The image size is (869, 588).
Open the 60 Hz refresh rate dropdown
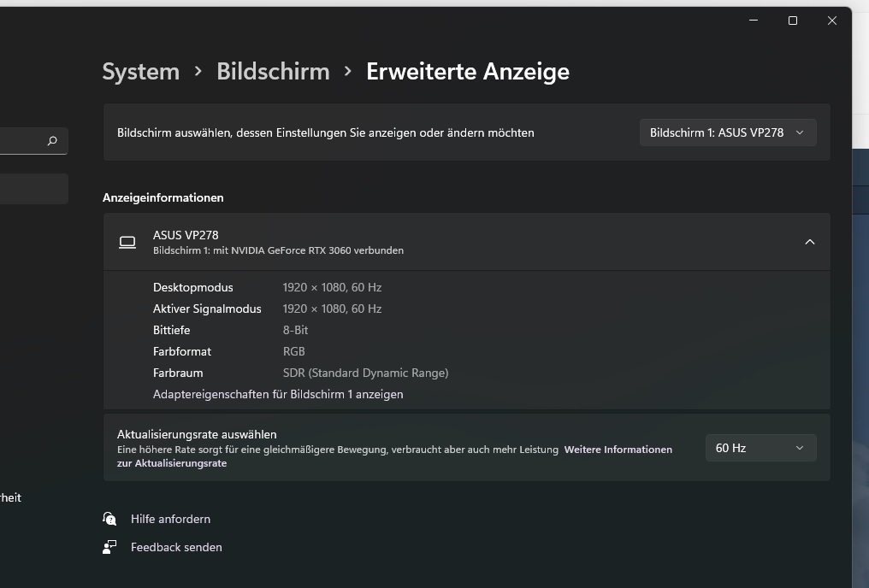pyautogui.click(x=760, y=448)
